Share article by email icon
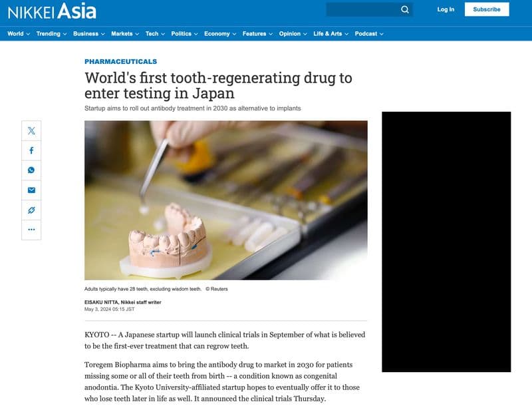Image resolution: width=532 pixels, height=410 pixels. click(31, 190)
